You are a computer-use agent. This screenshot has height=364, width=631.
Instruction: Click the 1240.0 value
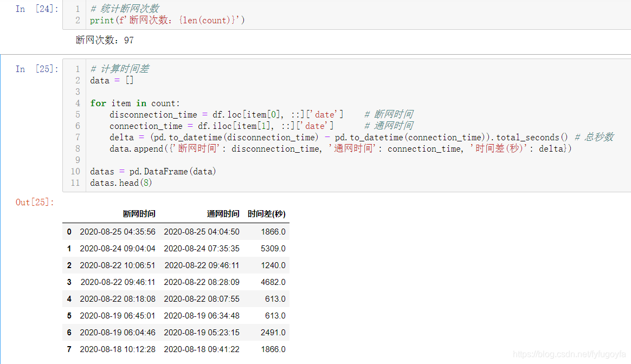tap(273, 265)
